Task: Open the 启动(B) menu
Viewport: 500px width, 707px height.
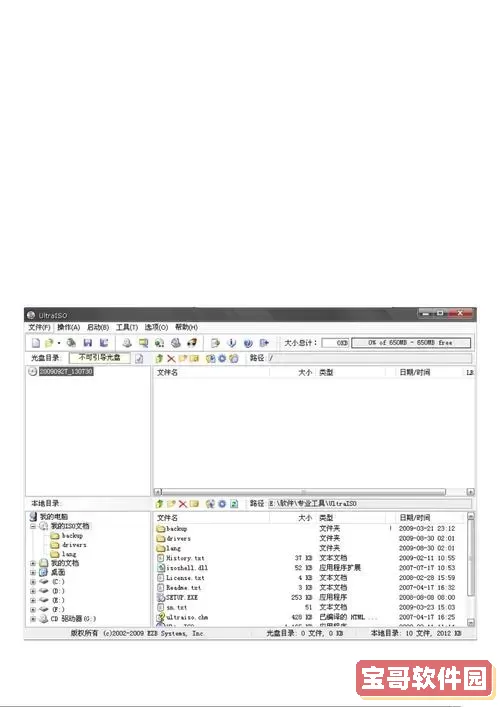Action: click(x=98, y=327)
